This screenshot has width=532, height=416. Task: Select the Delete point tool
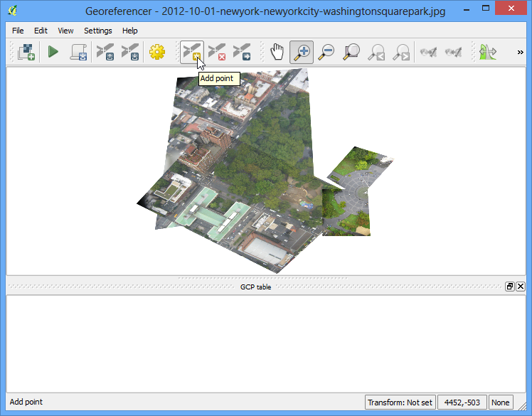pos(217,52)
